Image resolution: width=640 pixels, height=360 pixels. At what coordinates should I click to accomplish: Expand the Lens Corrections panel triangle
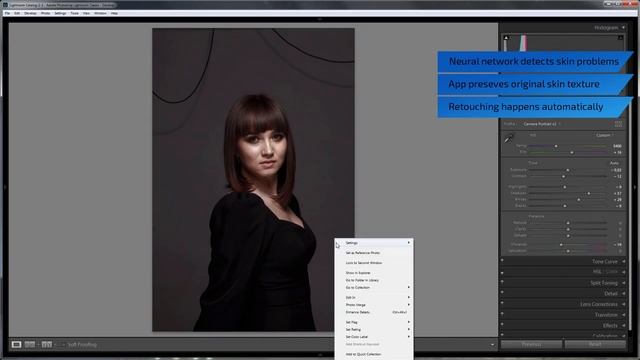pos(623,304)
